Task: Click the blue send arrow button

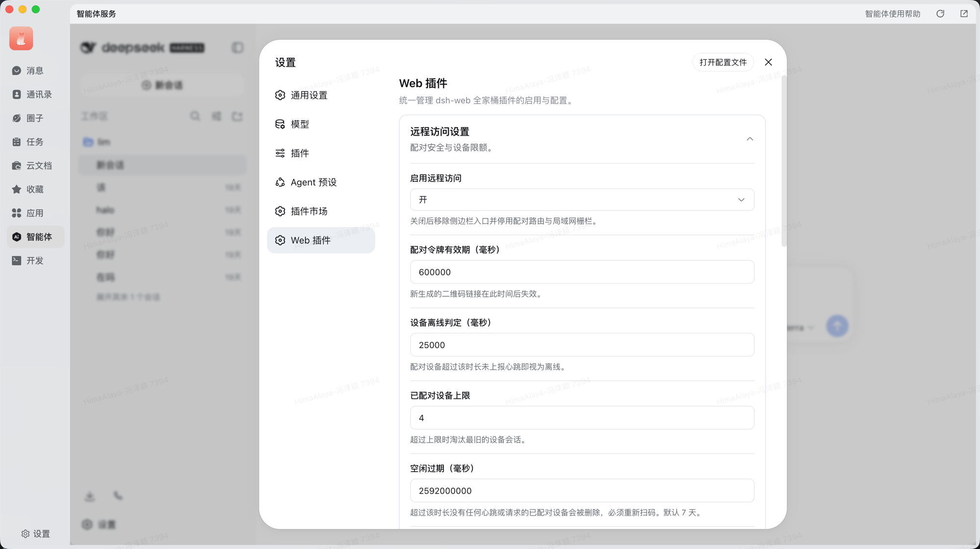Action: 837,326
